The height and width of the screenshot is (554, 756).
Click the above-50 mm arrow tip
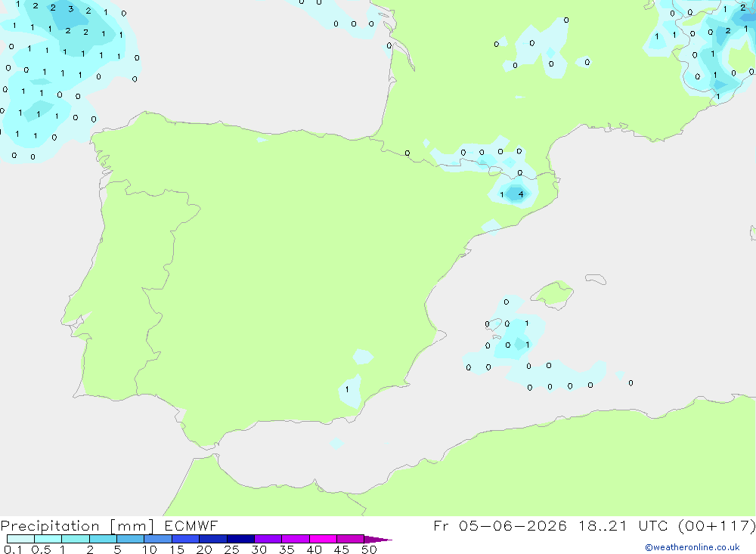pos(378,540)
